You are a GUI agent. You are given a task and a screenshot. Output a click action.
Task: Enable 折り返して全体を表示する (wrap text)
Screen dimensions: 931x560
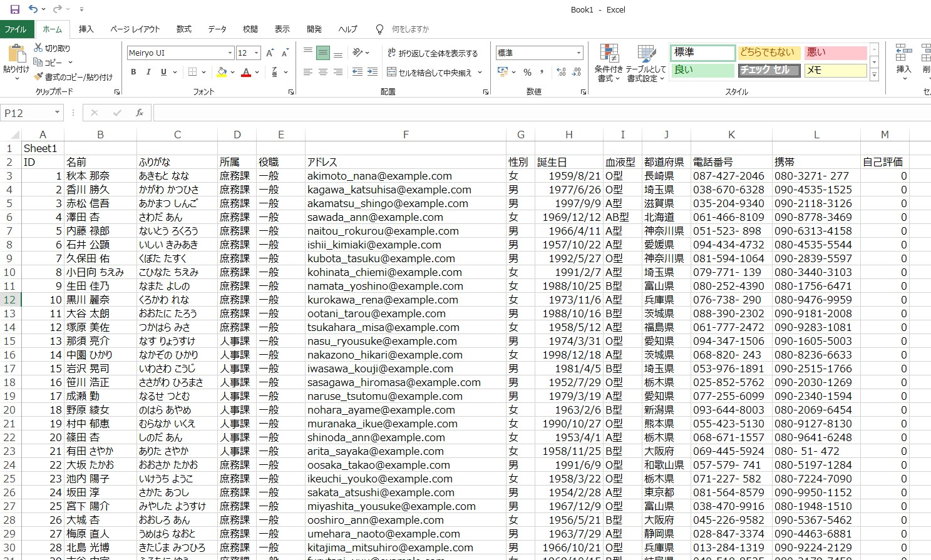[433, 53]
